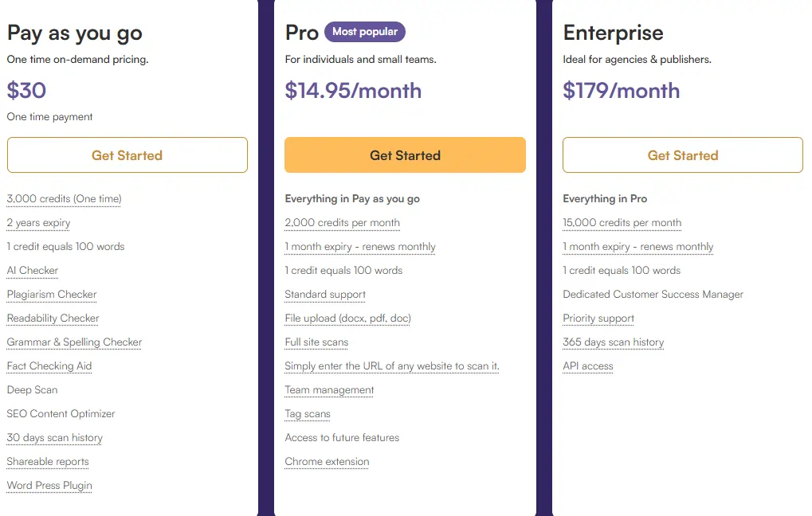Click the Plagiarism Checker link
Image resolution: width=812 pixels, height=516 pixels.
(51, 295)
